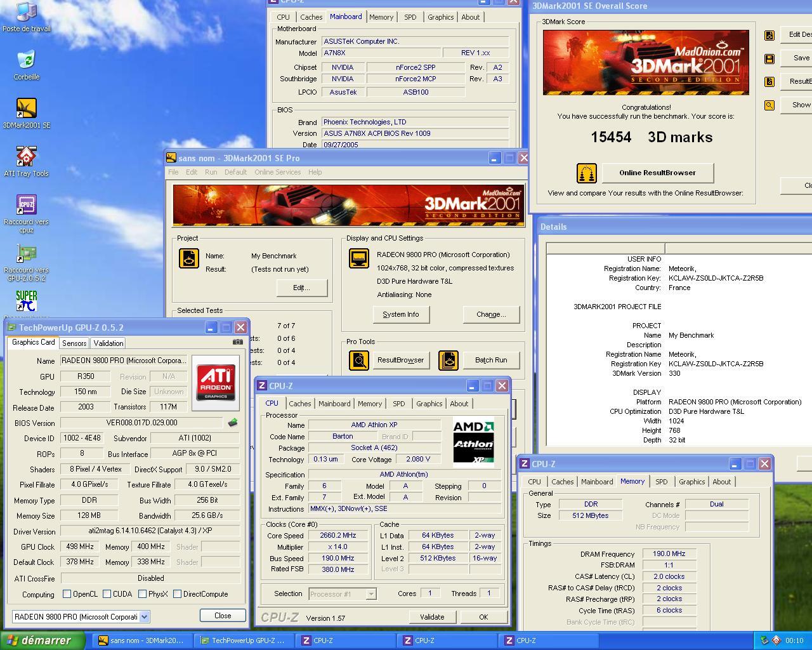Open the Corbeille recycle bin icon
The width and height of the screenshot is (812, 650).
26,65
